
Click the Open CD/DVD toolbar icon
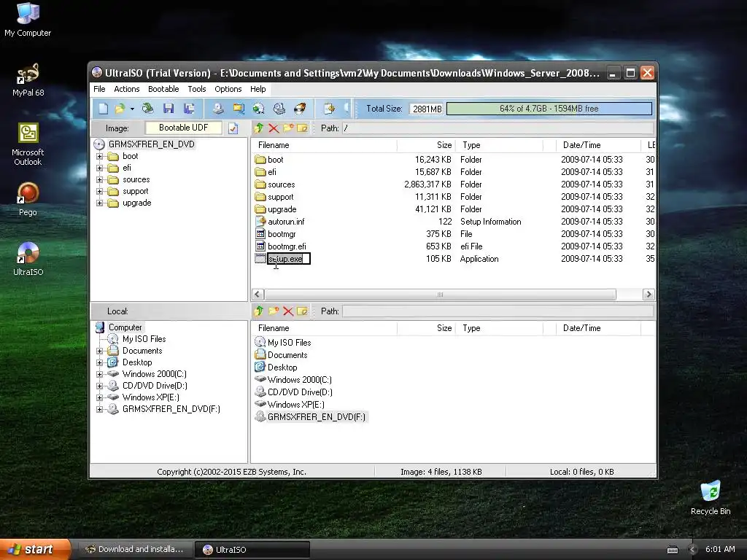147,109
